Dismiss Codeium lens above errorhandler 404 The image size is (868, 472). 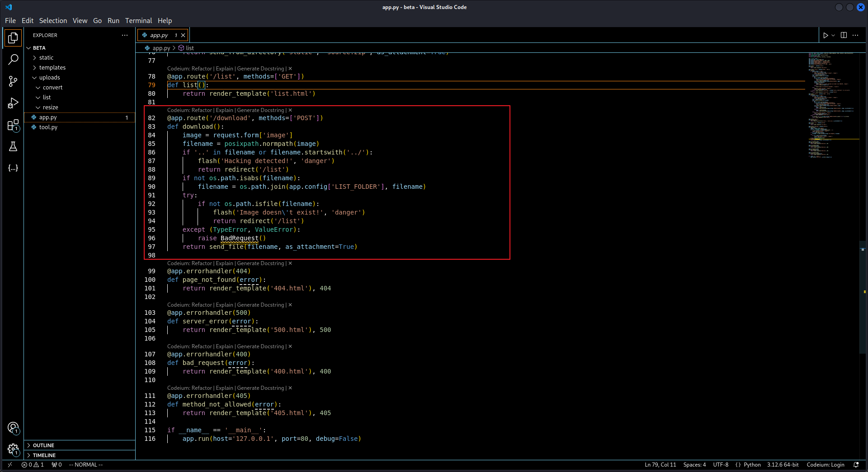tap(290, 263)
